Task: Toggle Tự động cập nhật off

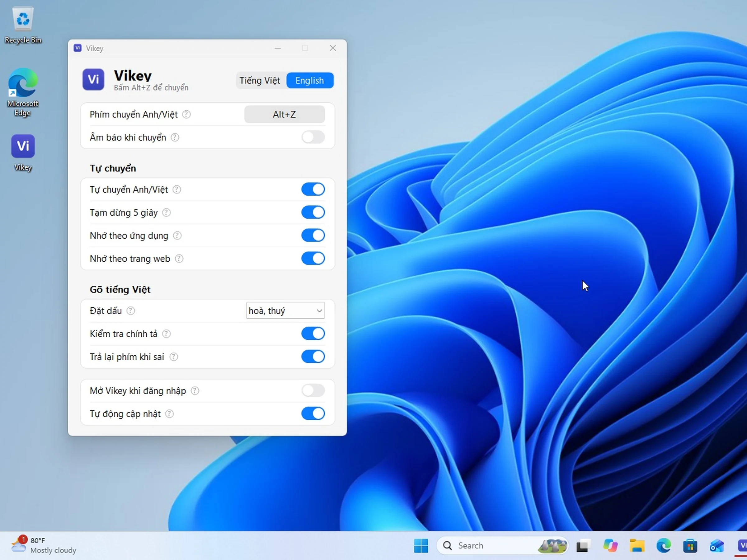Action: click(x=313, y=413)
